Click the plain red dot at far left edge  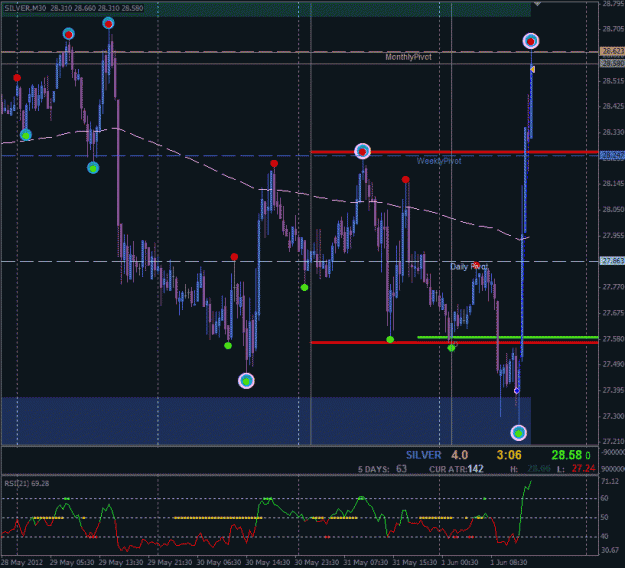coord(17,77)
